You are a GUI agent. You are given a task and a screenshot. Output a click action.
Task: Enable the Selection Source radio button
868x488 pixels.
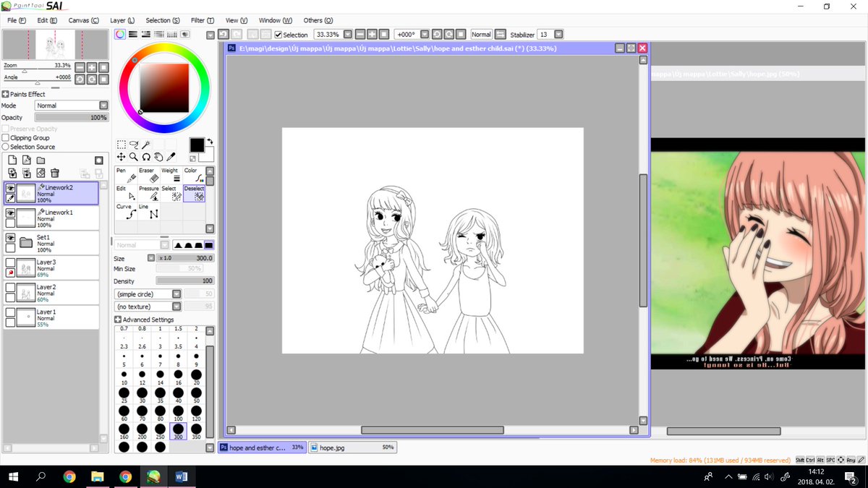[x=6, y=147]
